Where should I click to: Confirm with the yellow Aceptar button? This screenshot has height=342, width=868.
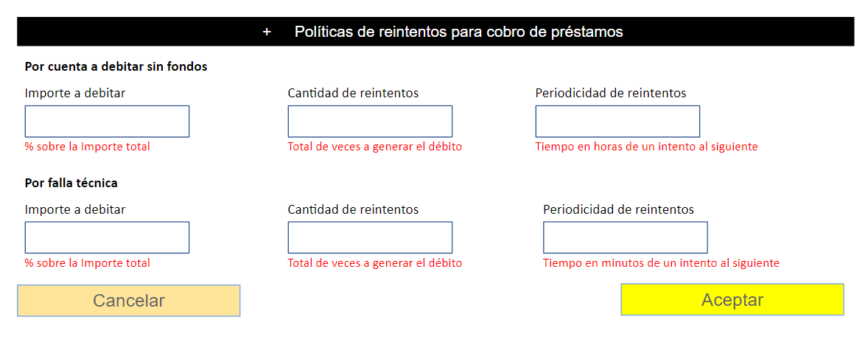point(732,300)
